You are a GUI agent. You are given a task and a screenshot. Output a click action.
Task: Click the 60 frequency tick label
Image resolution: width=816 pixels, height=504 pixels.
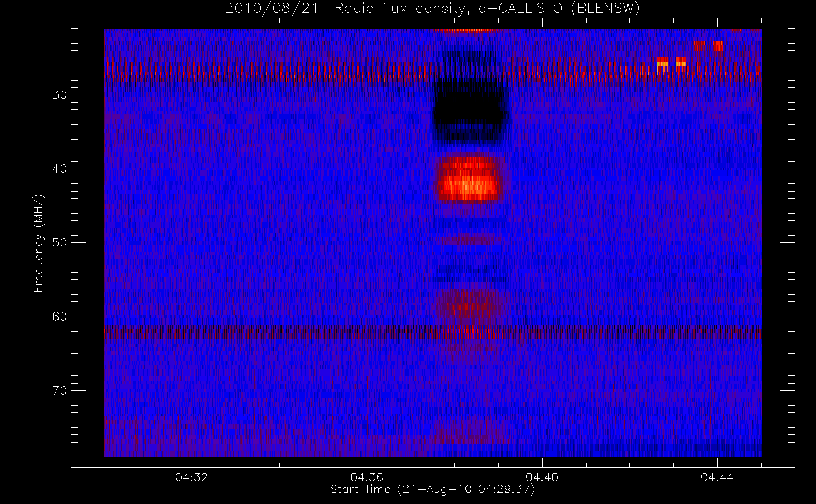tap(60, 317)
